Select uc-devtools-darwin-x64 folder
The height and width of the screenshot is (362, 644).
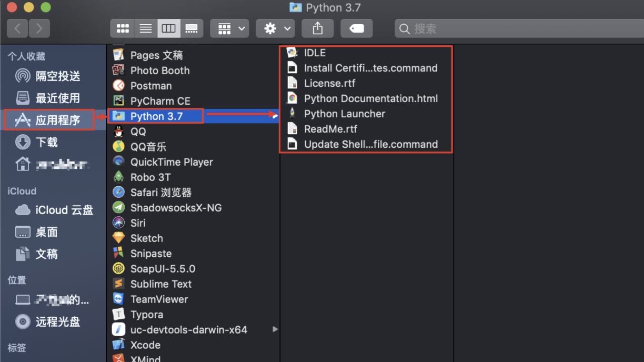(x=194, y=330)
